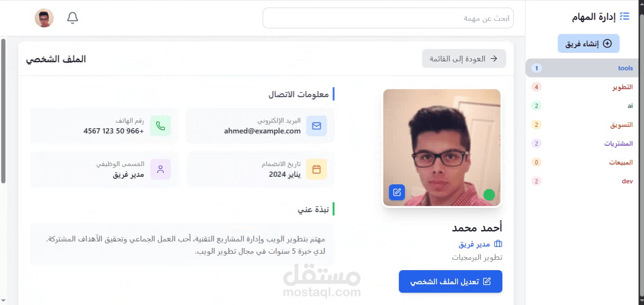This screenshot has height=305, width=644.
Task: Click the إنشاء فريق button
Action: coord(588,43)
